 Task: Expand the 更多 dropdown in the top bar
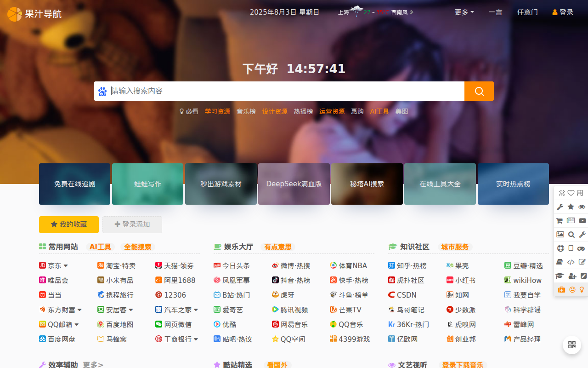464,12
